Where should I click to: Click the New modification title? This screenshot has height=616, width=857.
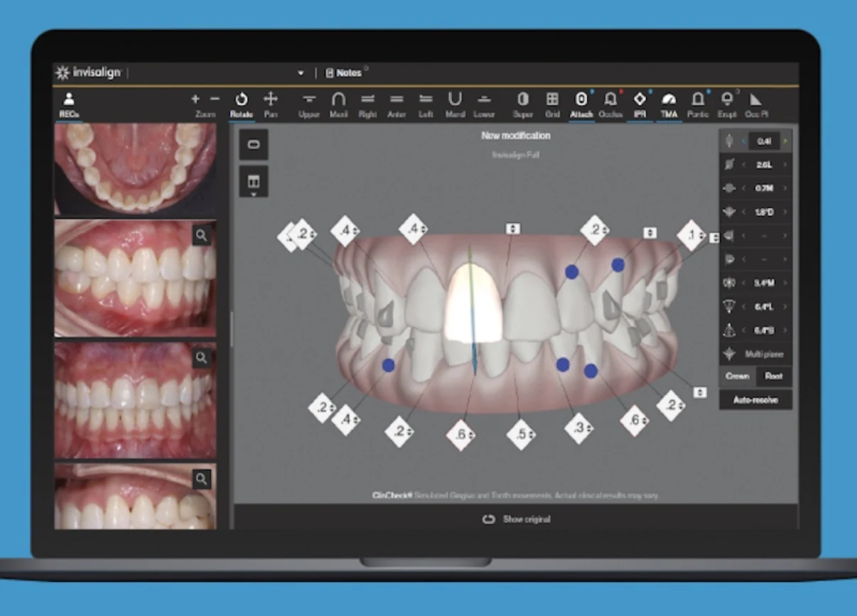point(516,136)
